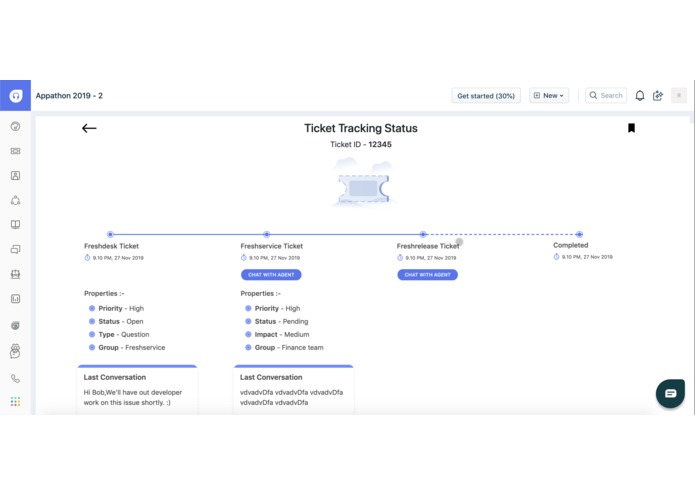The height and width of the screenshot is (494, 695).
Task: Open the Phone icon in sidebar
Action: [x=16, y=378]
